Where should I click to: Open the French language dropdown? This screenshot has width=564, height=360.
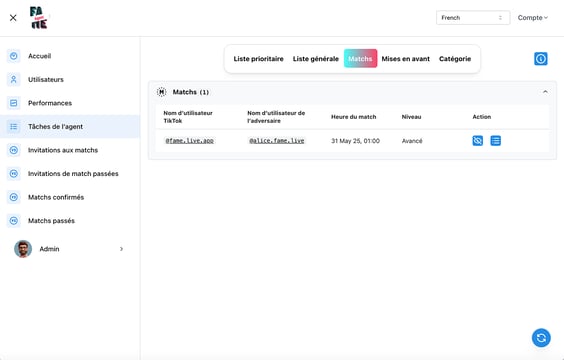(473, 18)
